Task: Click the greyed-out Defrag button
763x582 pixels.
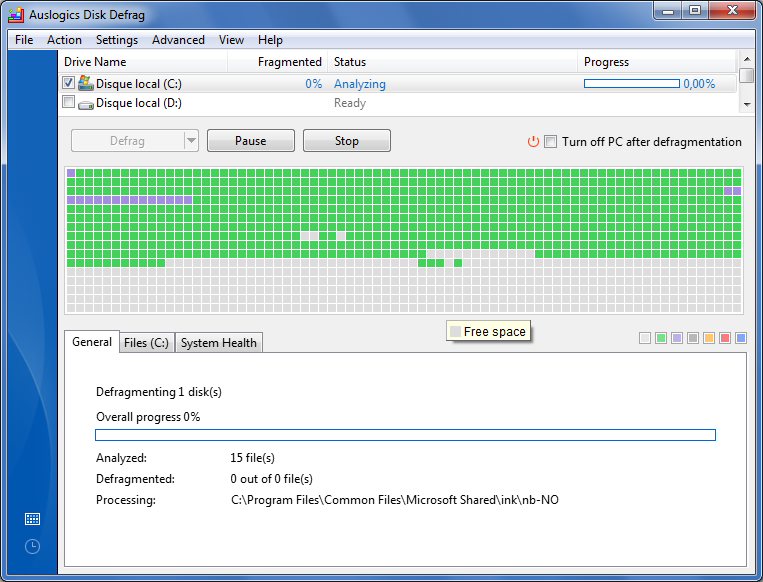Action: (x=127, y=141)
